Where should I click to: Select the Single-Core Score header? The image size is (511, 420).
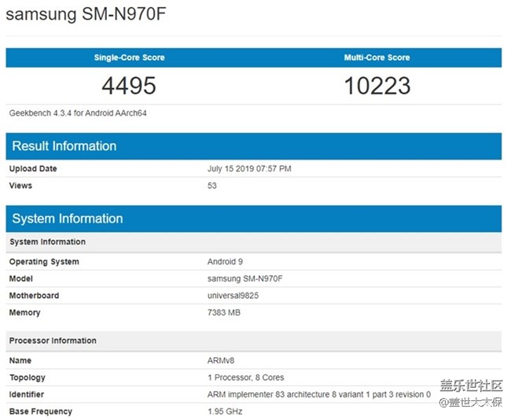(130, 57)
